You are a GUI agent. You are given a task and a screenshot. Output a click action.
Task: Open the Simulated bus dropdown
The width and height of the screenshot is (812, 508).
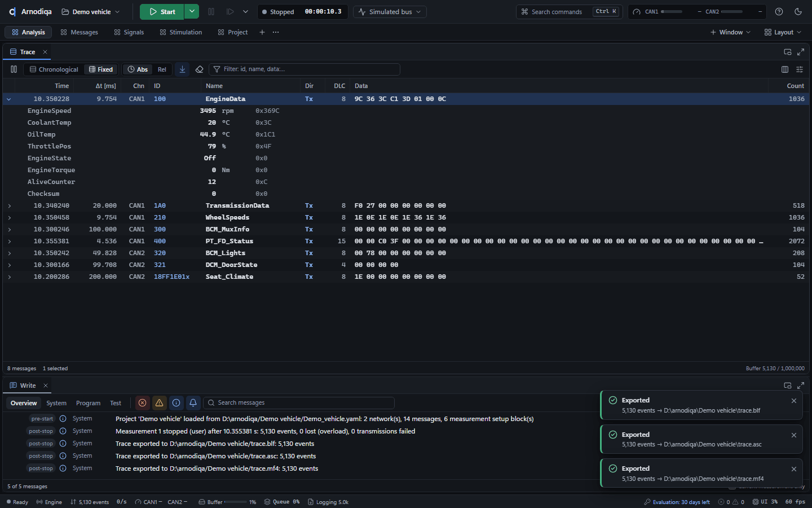coord(390,11)
